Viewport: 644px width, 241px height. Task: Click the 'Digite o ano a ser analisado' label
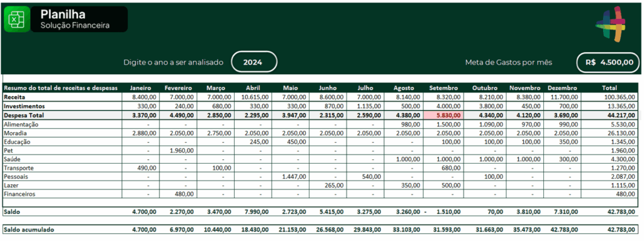[174, 62]
